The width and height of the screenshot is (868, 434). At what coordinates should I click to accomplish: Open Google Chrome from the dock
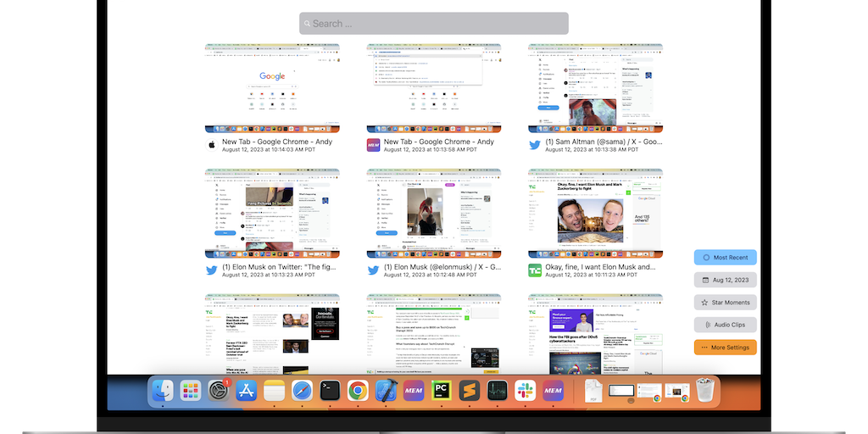click(x=358, y=391)
